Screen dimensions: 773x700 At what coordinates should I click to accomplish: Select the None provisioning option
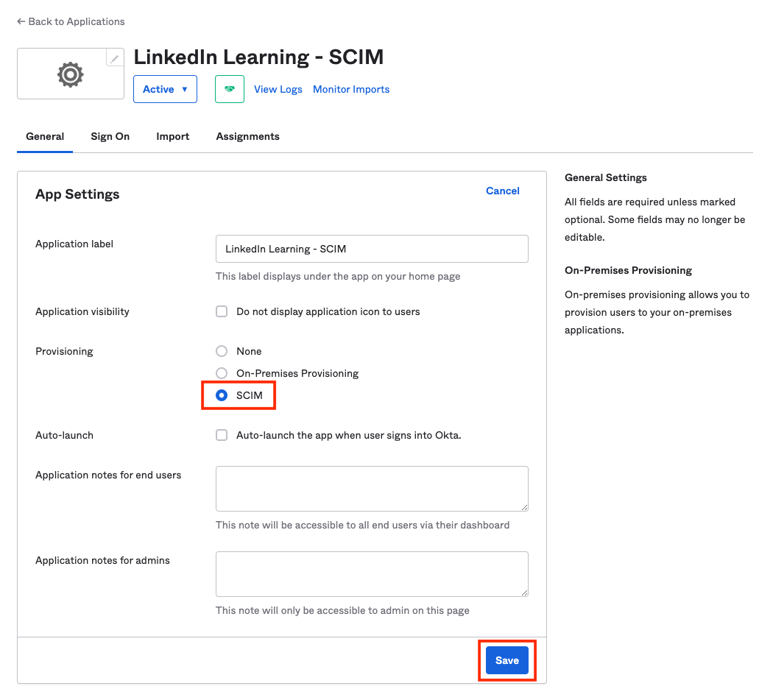pos(222,351)
